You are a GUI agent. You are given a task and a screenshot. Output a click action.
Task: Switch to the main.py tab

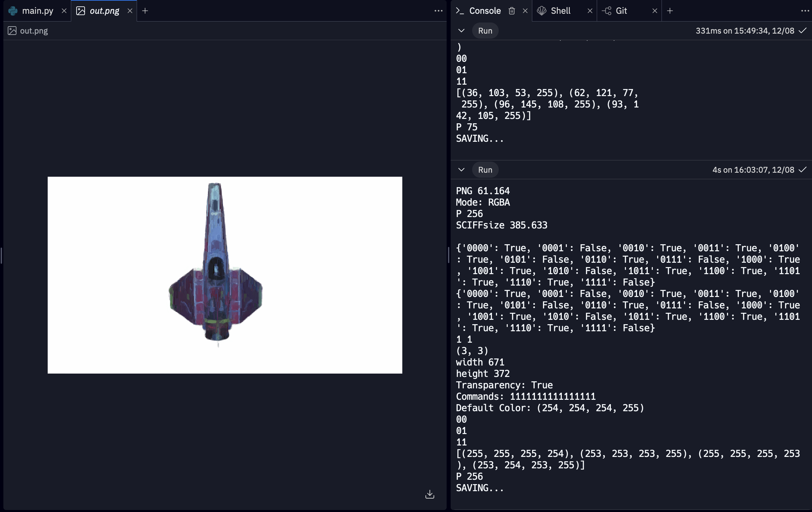pos(37,11)
